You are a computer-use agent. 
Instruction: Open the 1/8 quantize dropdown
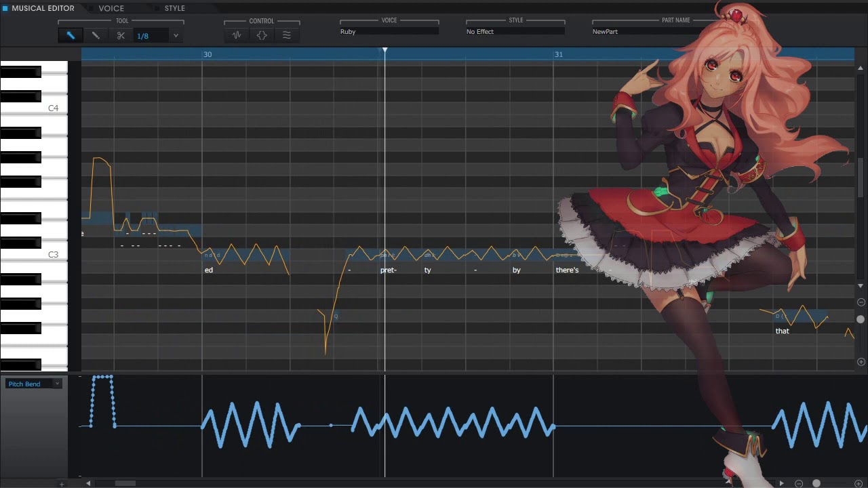(x=176, y=36)
